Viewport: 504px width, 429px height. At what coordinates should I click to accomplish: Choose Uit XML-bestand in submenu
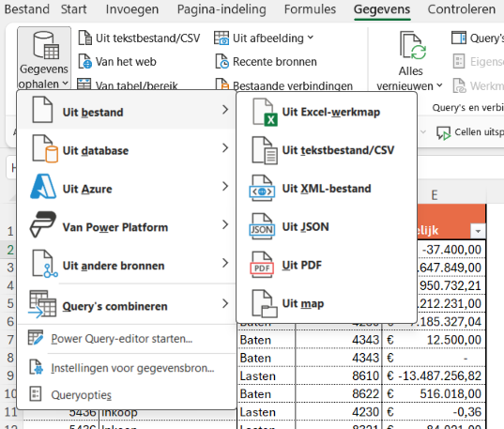[x=327, y=189]
